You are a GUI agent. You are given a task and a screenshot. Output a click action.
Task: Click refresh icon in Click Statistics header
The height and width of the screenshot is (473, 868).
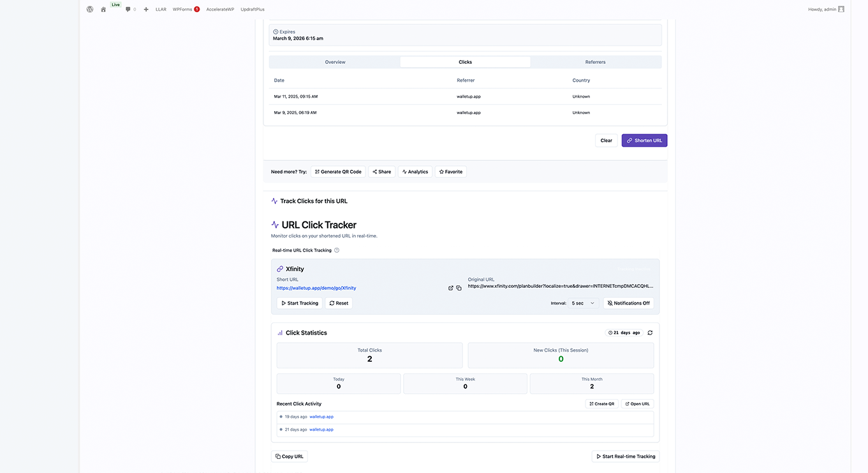[x=650, y=333]
